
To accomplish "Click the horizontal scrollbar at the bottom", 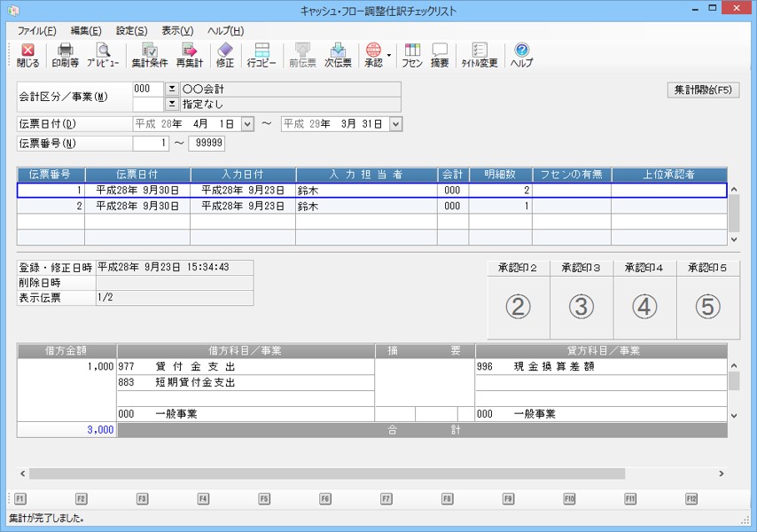I will tap(326, 473).
